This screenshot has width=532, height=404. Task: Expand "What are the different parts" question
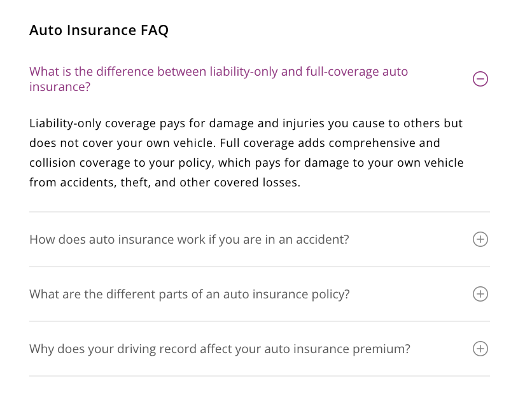click(189, 295)
